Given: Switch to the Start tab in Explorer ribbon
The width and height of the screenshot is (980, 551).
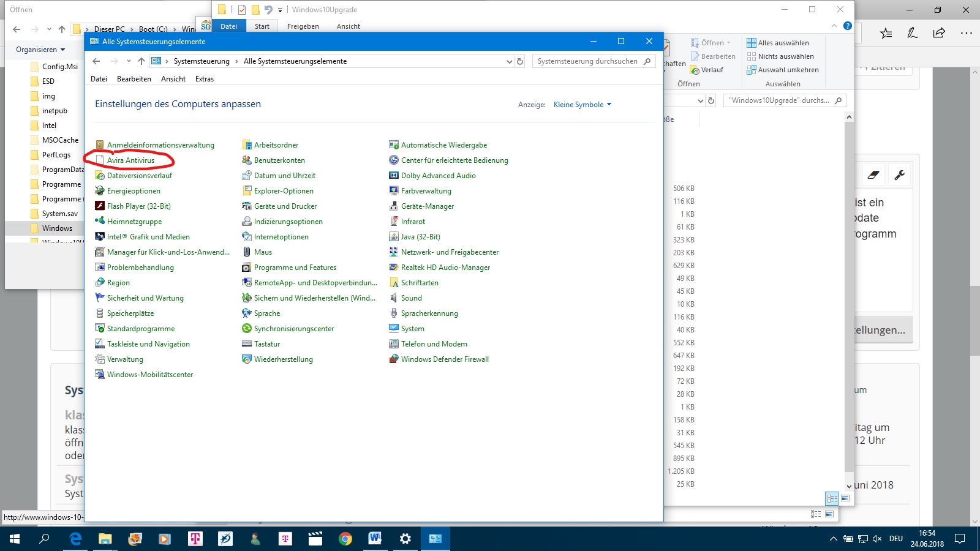Looking at the screenshot, I should pos(262,26).
